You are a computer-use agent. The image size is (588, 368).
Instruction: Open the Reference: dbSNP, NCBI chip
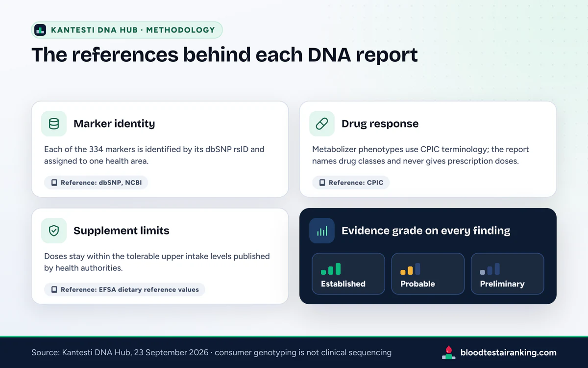point(96,183)
